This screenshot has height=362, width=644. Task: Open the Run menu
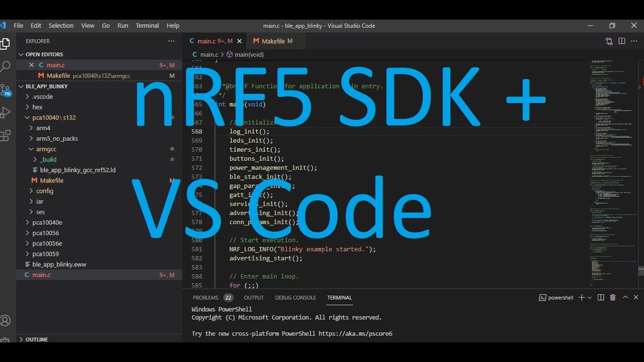point(123,26)
